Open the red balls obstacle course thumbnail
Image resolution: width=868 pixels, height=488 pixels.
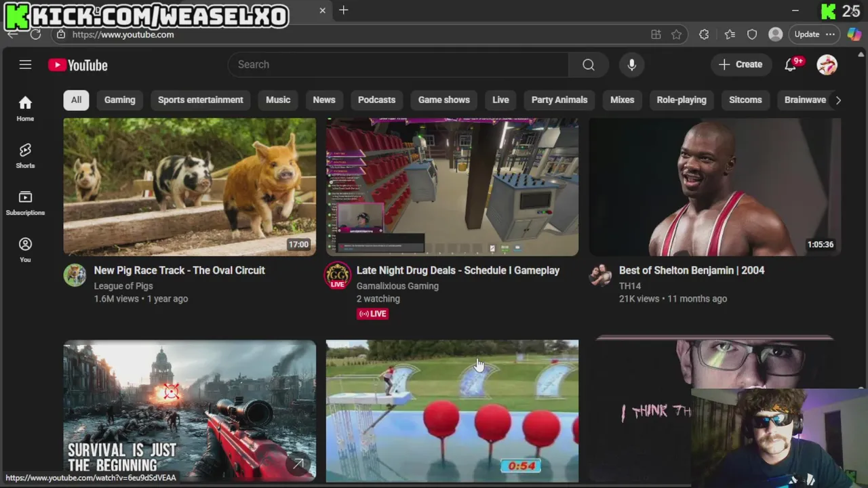tap(452, 411)
